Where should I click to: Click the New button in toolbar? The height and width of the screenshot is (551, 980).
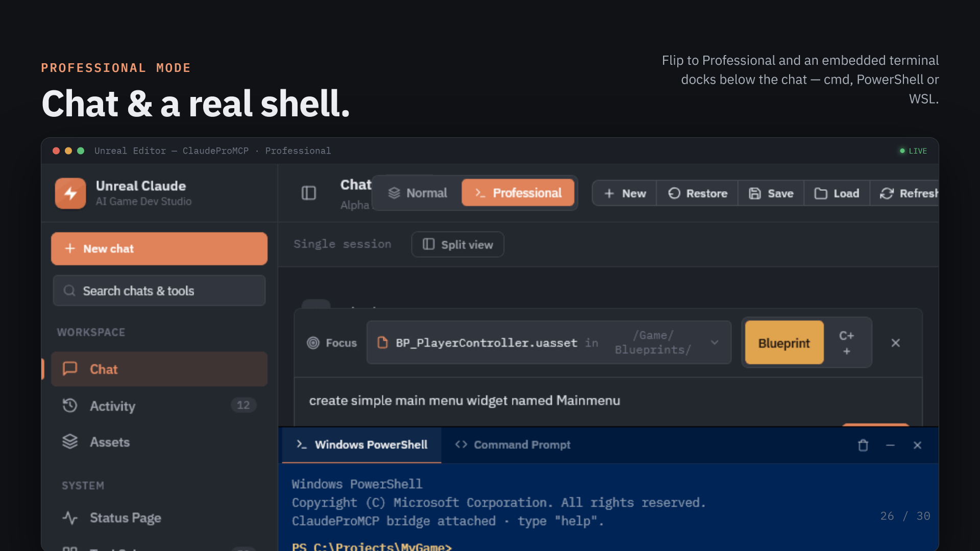(624, 193)
